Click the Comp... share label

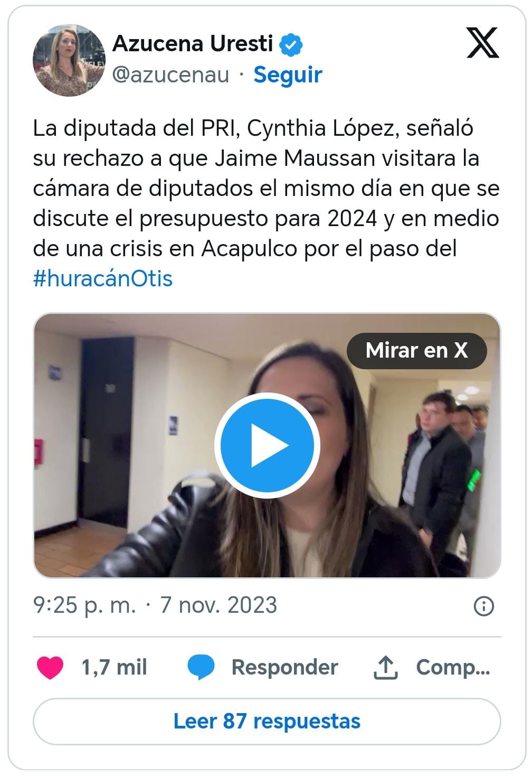(x=453, y=667)
